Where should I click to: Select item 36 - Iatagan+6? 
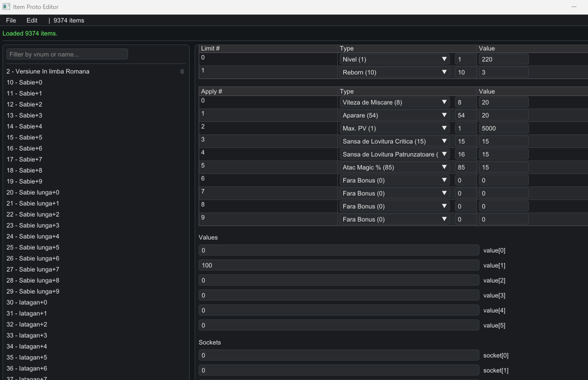pos(27,368)
